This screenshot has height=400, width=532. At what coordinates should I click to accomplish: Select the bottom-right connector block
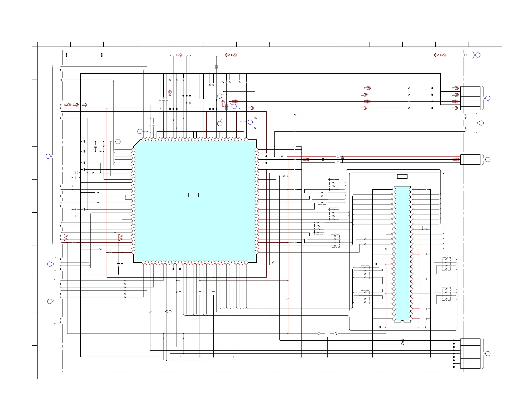pos(470,353)
